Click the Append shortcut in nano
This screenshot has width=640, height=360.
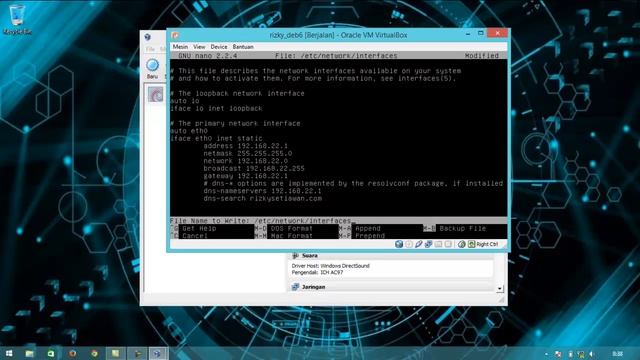368,229
